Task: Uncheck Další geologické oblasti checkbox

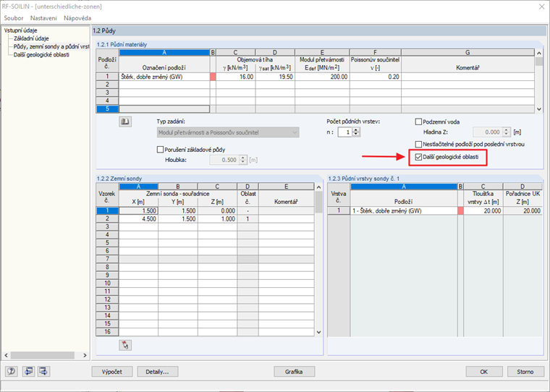Action: point(418,157)
